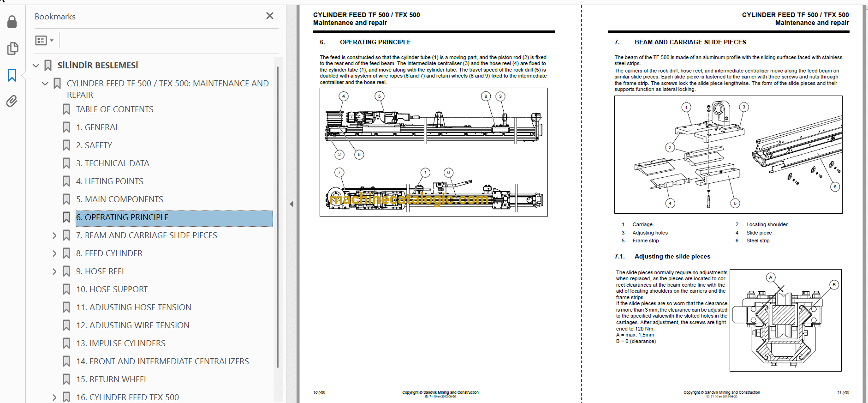Click bookmark icon beside 11. ADJUSTING HOSE TENSION
Viewport: 868px width, 403px height.
tap(66, 307)
